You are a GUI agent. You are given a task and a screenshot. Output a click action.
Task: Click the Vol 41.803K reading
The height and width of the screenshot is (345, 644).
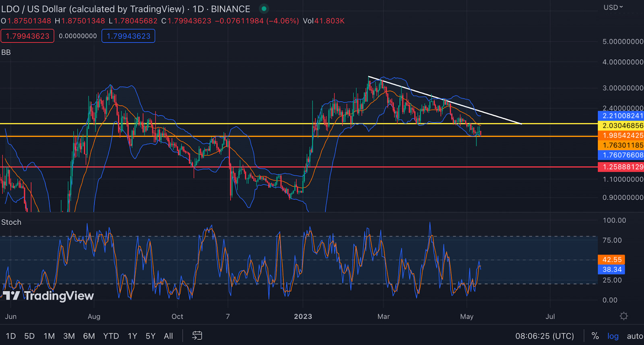pos(324,21)
